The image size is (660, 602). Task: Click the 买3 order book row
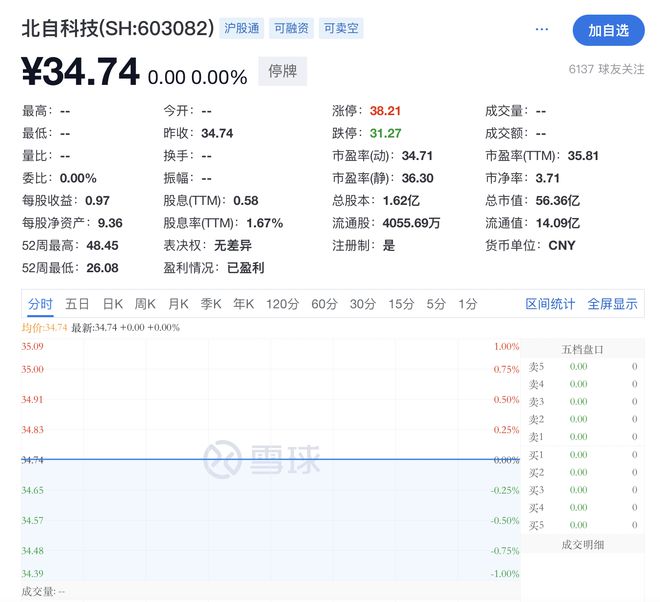click(x=583, y=490)
